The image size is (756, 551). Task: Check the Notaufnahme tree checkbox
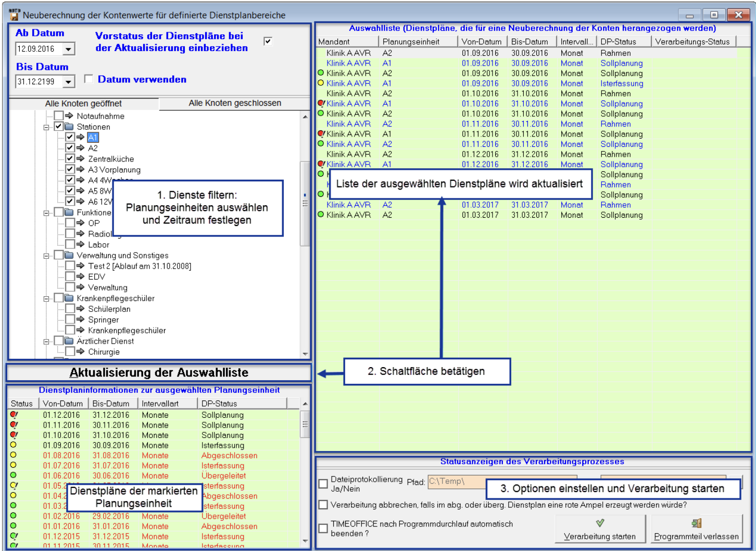click(x=59, y=116)
